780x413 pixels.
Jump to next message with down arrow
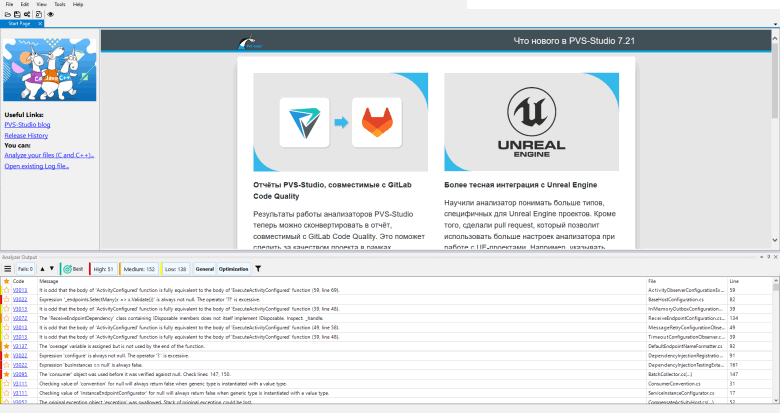[x=52, y=269]
